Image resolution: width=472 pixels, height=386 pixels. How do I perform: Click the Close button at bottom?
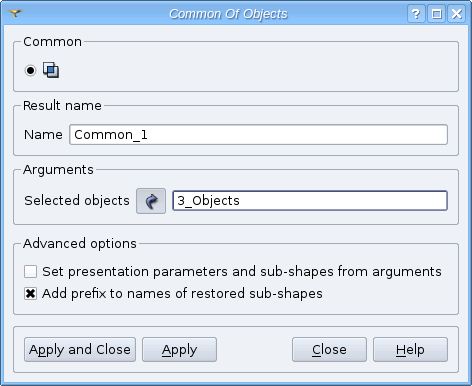pyautogui.click(x=329, y=350)
